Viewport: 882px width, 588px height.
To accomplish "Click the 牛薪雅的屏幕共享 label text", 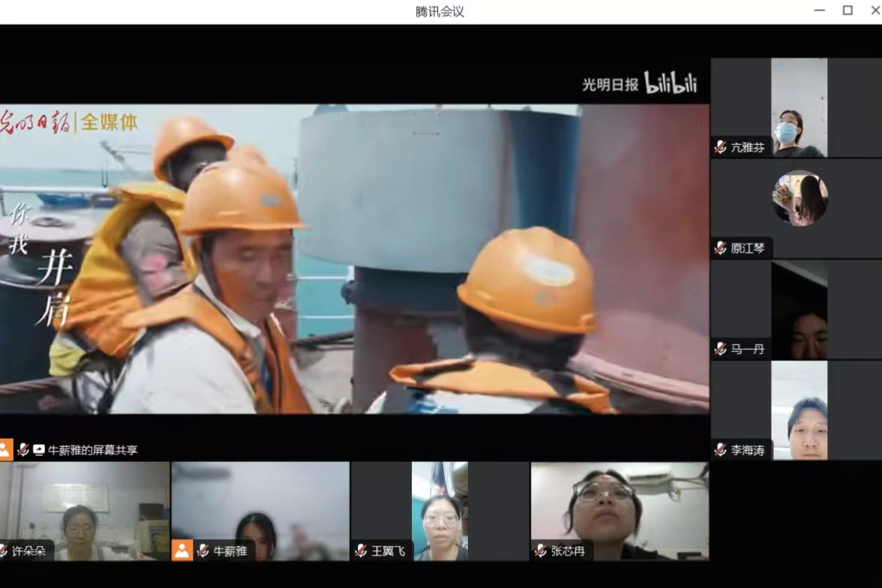I will pyautogui.click(x=93, y=451).
